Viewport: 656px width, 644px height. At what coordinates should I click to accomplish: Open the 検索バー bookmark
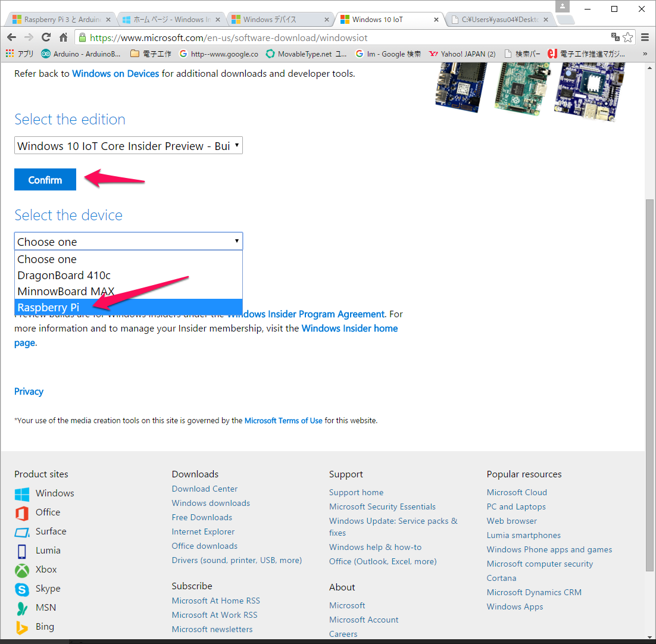tap(522, 54)
